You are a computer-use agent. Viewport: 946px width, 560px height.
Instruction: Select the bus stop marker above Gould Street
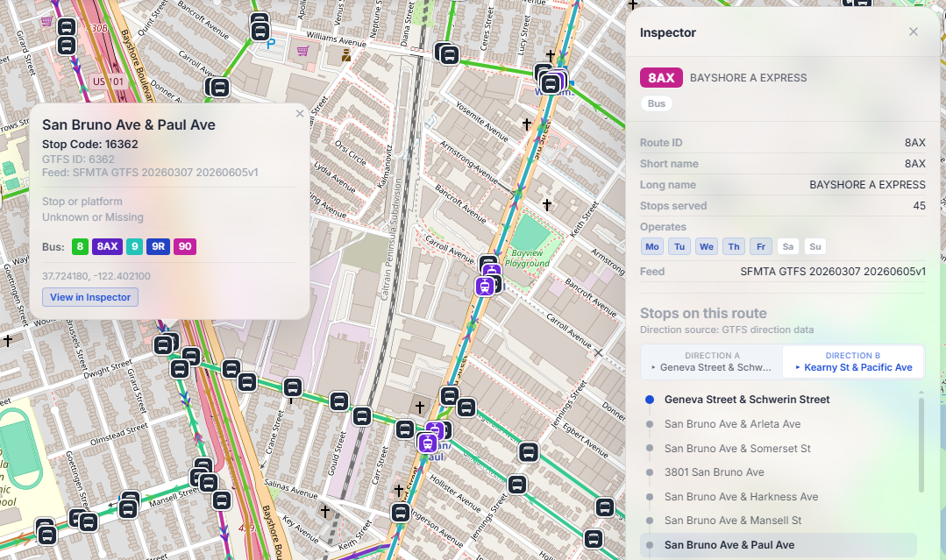tap(339, 401)
